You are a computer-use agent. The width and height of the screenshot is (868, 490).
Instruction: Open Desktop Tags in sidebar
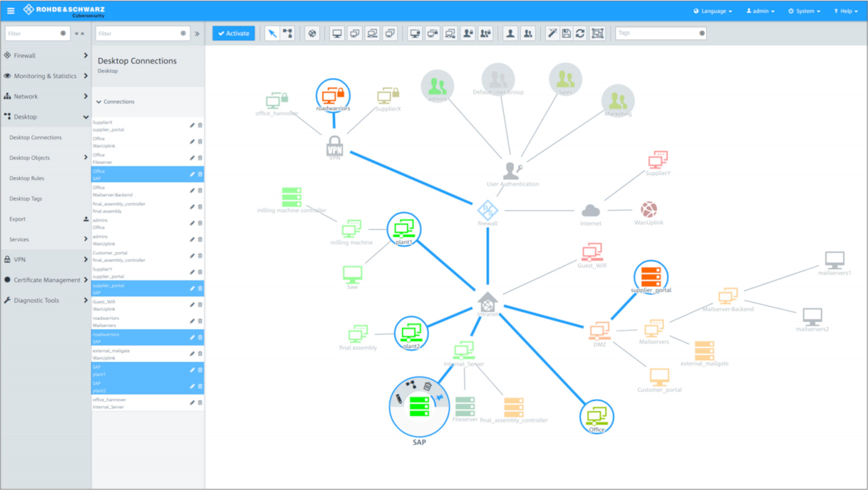(x=26, y=199)
